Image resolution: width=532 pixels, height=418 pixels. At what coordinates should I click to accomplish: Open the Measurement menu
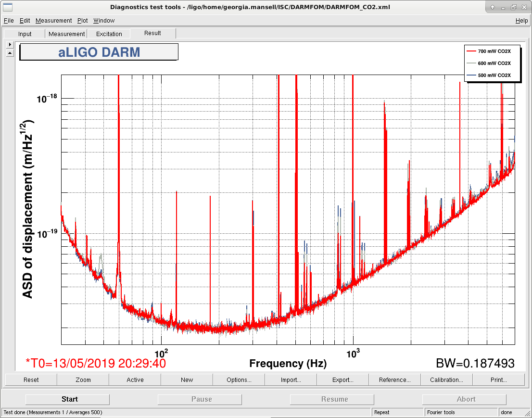coord(53,21)
